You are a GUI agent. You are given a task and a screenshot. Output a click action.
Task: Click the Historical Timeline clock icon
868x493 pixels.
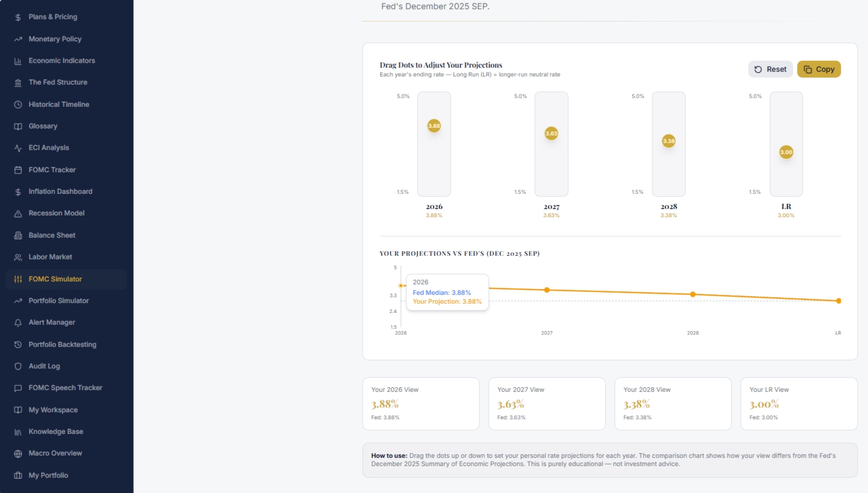click(18, 105)
